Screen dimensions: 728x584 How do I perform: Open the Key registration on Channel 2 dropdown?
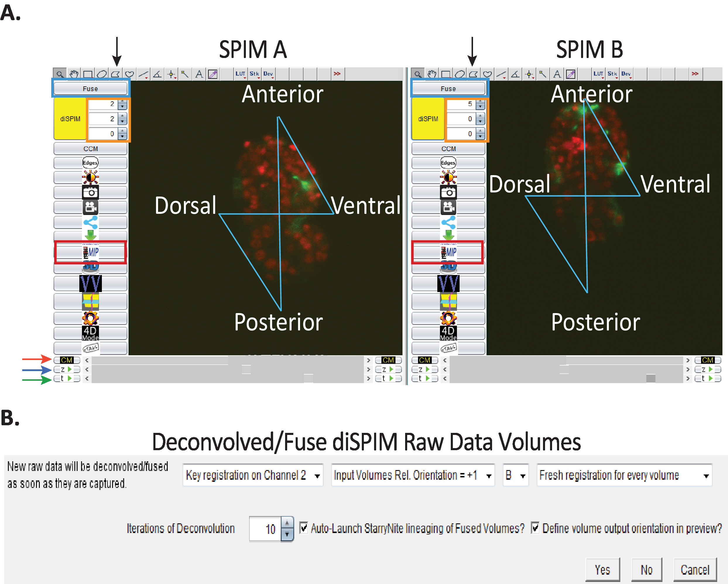coord(253,475)
